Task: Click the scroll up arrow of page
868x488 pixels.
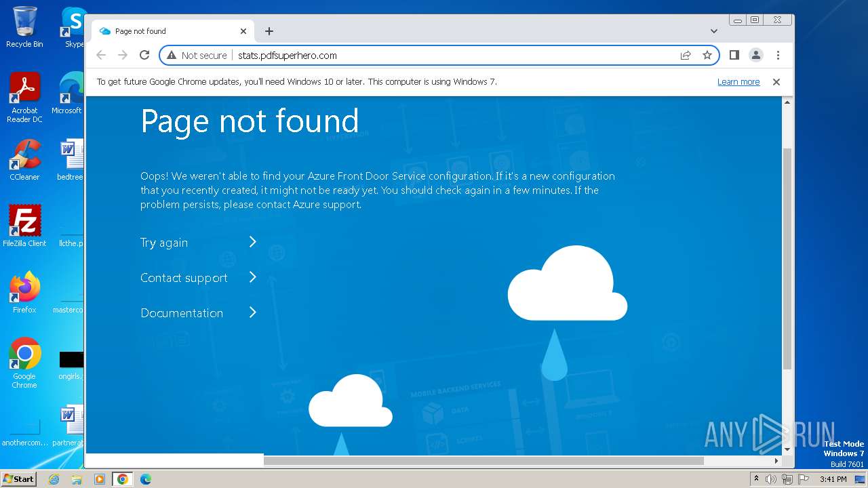Action: (787, 102)
